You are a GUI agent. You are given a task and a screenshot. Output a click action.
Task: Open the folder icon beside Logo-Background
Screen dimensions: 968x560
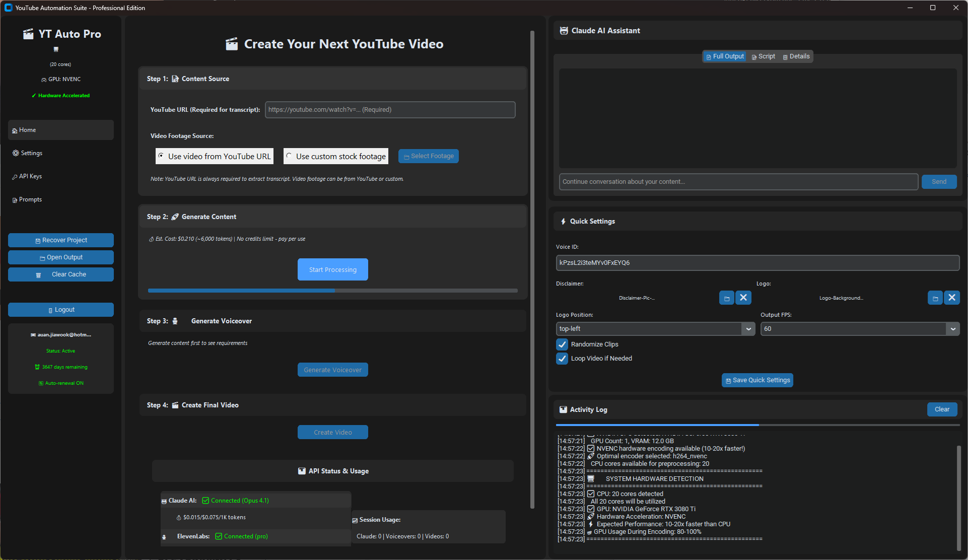click(x=935, y=298)
